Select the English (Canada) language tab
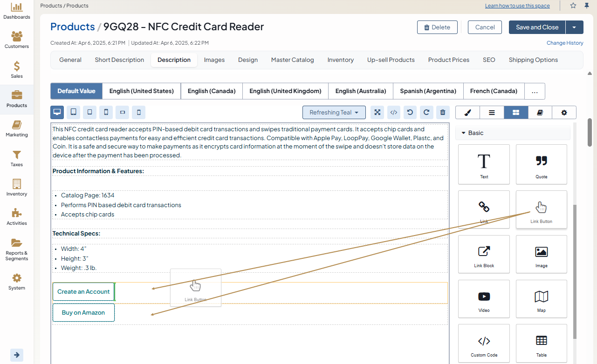 pos(212,91)
